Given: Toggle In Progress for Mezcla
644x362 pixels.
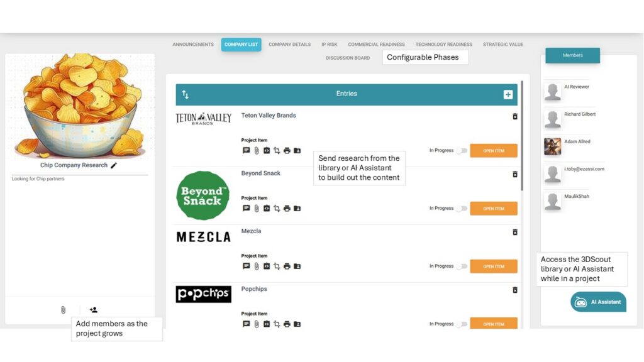Looking at the screenshot, I should click(462, 266).
